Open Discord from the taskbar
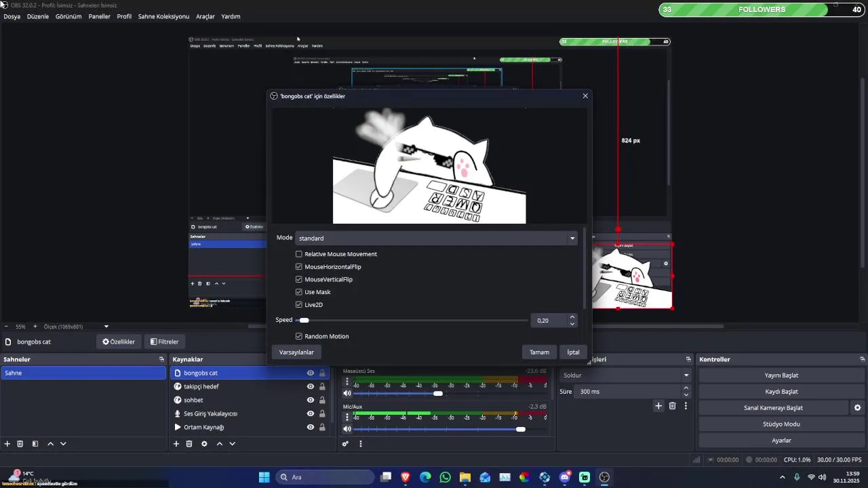Screen dimensions: 868x488 click(x=565, y=477)
